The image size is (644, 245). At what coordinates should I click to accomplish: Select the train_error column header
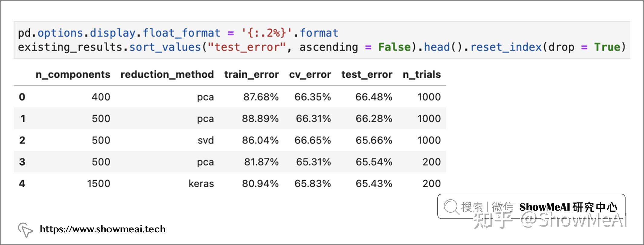coord(251,75)
